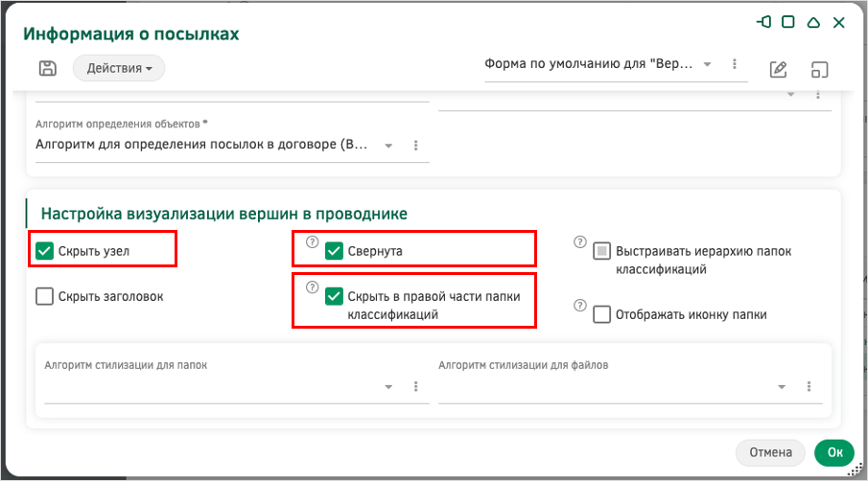Click the edit form pencil icon

[x=778, y=69]
